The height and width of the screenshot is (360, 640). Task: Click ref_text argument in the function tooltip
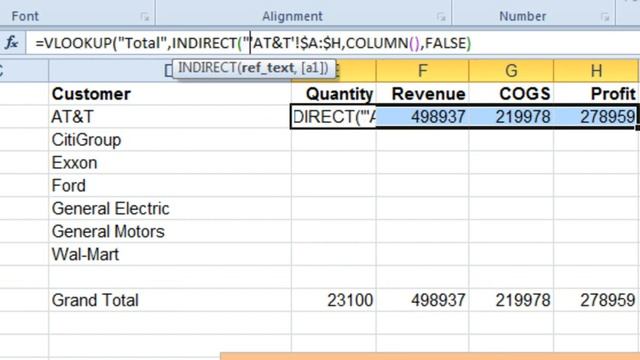coord(267,68)
